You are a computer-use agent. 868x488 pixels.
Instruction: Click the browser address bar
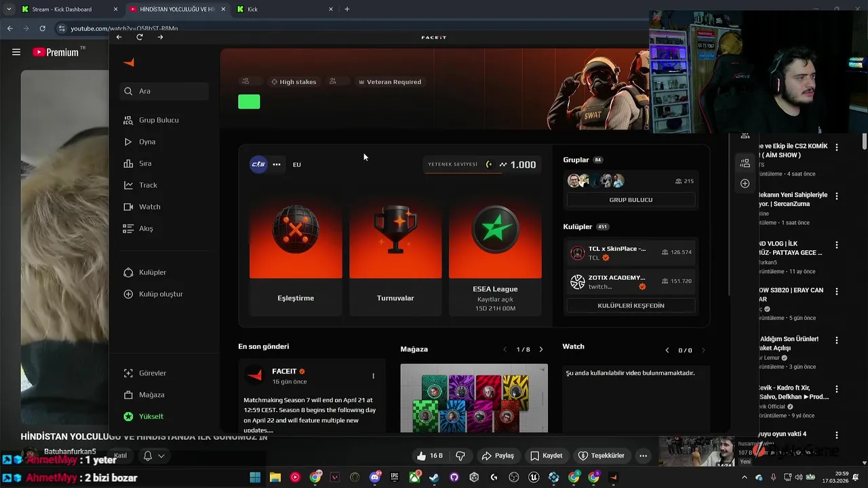click(x=353, y=28)
